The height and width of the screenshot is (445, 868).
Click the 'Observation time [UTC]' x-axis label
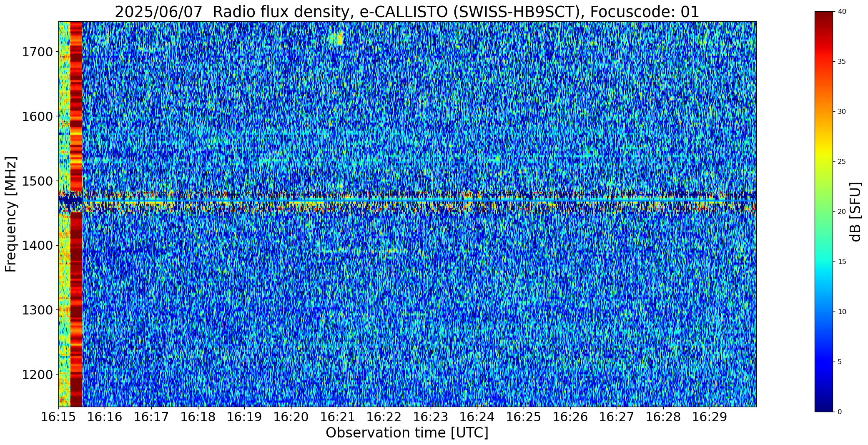(x=407, y=433)
